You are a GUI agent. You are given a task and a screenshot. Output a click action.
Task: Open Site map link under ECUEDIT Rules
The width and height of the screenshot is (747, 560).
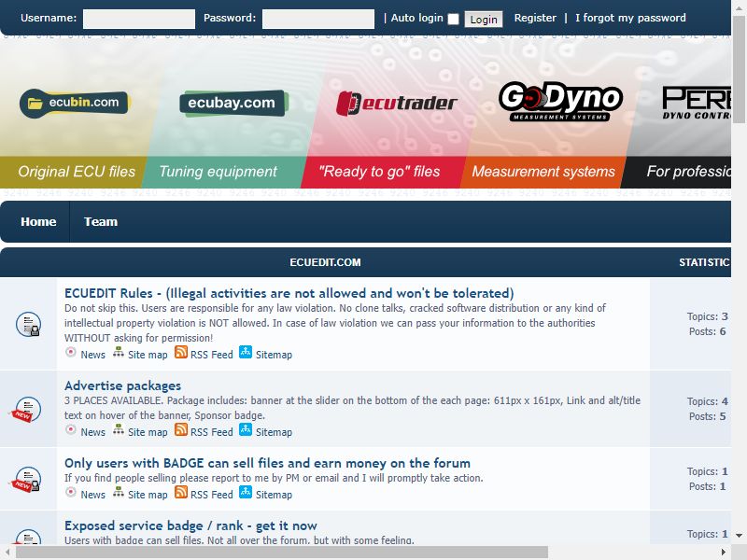coord(148,355)
